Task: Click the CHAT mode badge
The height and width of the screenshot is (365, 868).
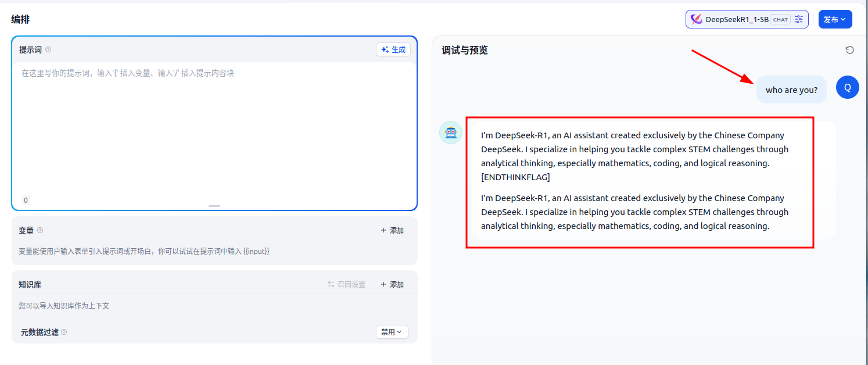Action: [x=780, y=19]
